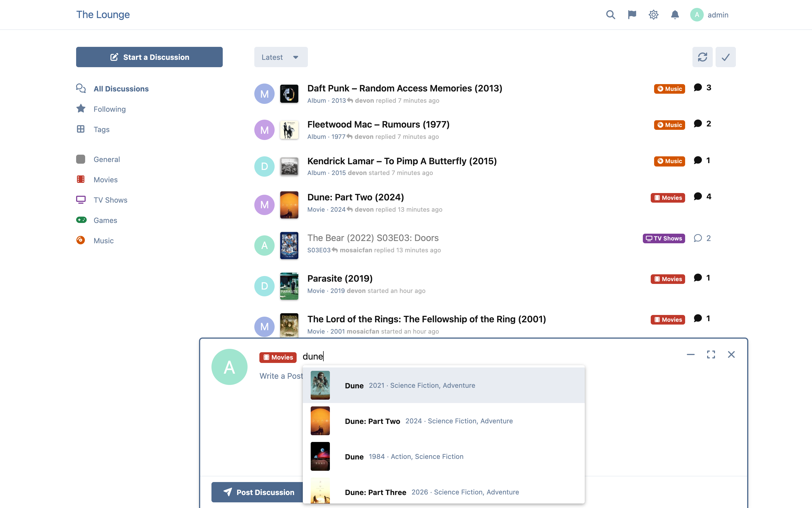This screenshot has height=508, width=812.
Task: Select Following in sidebar
Action: [101, 109]
